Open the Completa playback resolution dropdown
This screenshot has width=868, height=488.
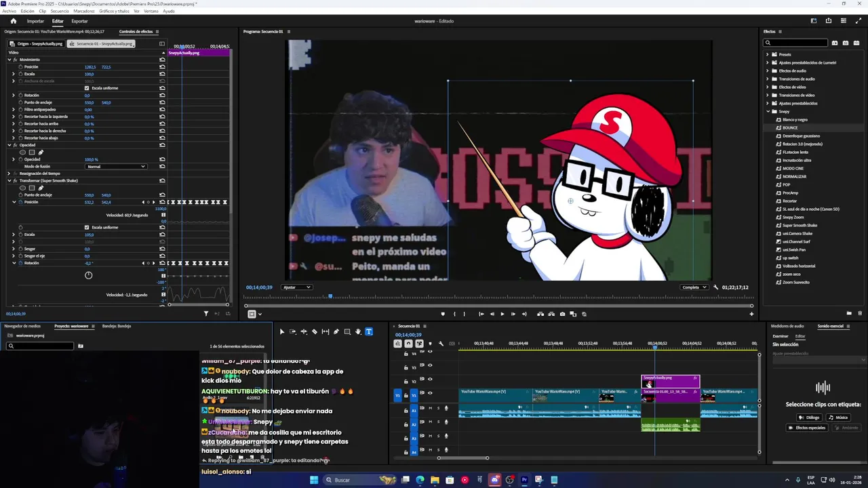click(694, 287)
